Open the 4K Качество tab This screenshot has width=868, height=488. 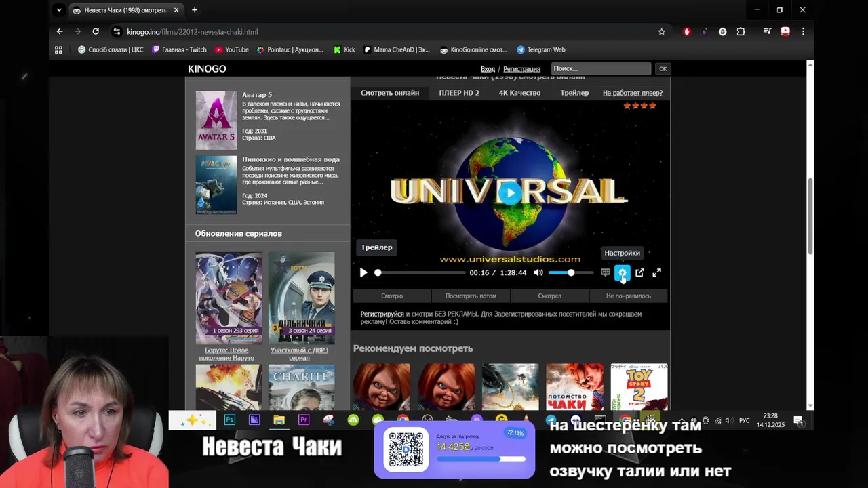(519, 93)
